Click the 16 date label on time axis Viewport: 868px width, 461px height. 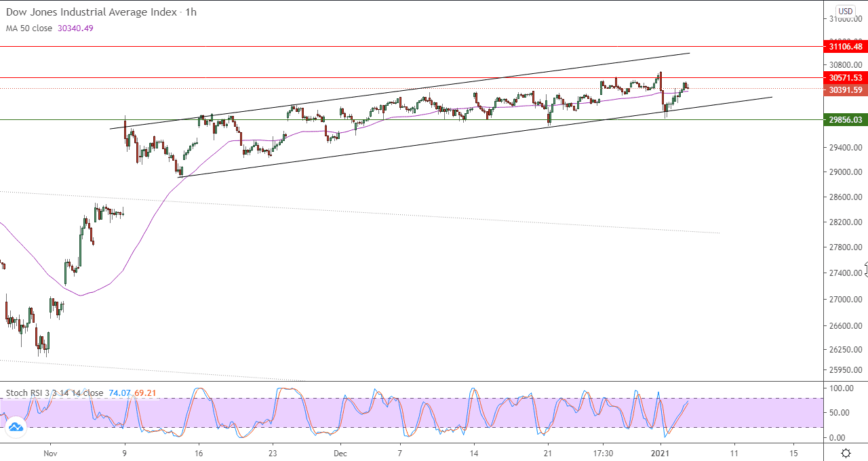click(198, 452)
